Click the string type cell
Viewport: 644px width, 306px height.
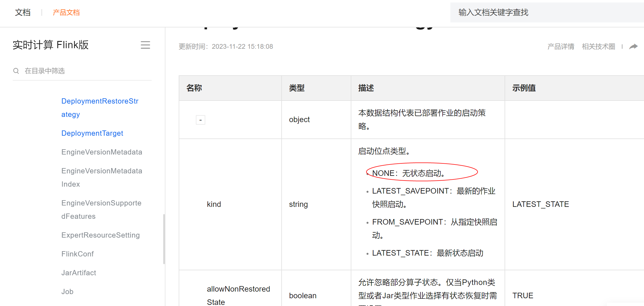298,204
